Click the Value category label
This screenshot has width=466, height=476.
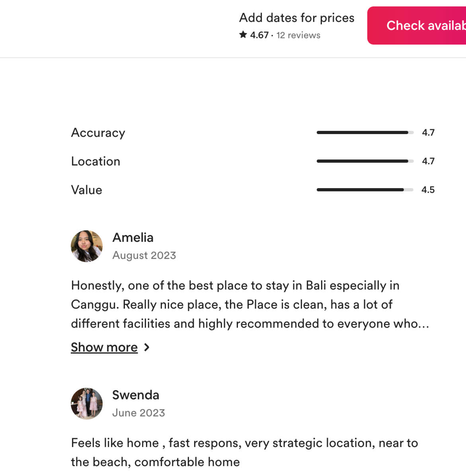coord(86,190)
